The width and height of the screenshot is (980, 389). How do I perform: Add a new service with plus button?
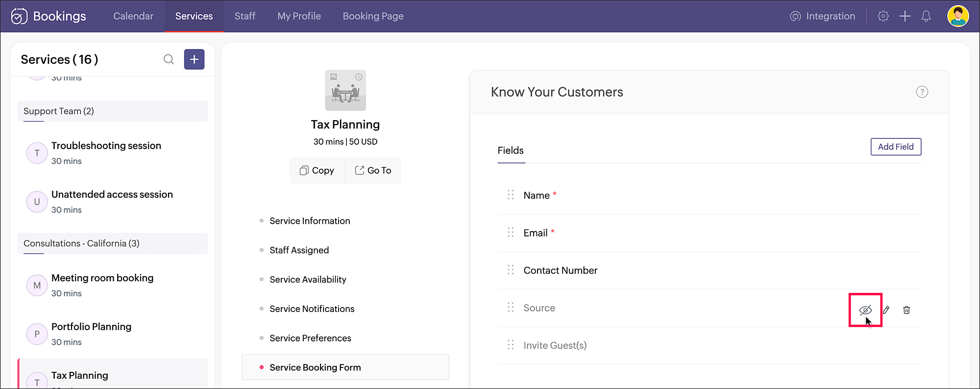pos(194,59)
